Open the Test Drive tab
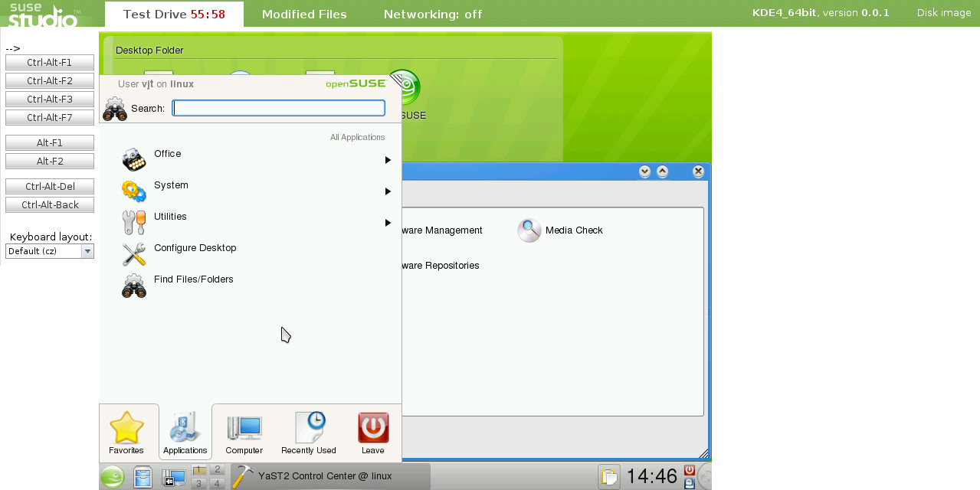The image size is (980, 490). [x=174, y=14]
